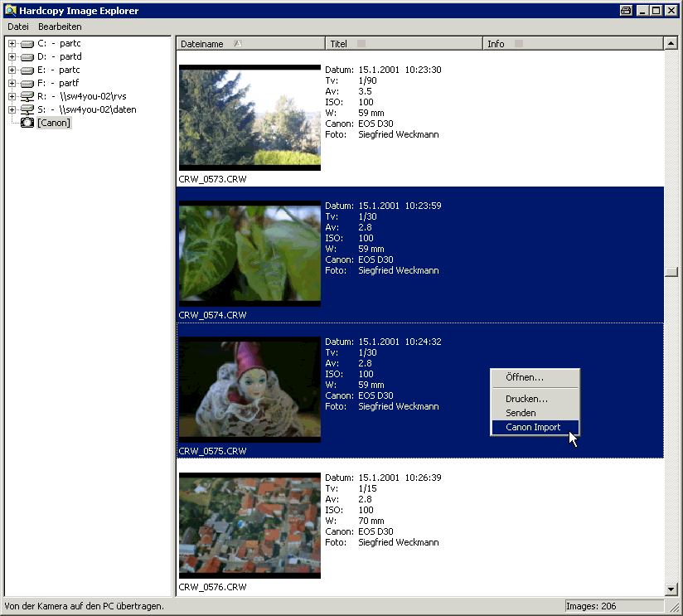The image size is (683, 616).
Task: Select Öffnen... in the context menu
Action: [525, 377]
